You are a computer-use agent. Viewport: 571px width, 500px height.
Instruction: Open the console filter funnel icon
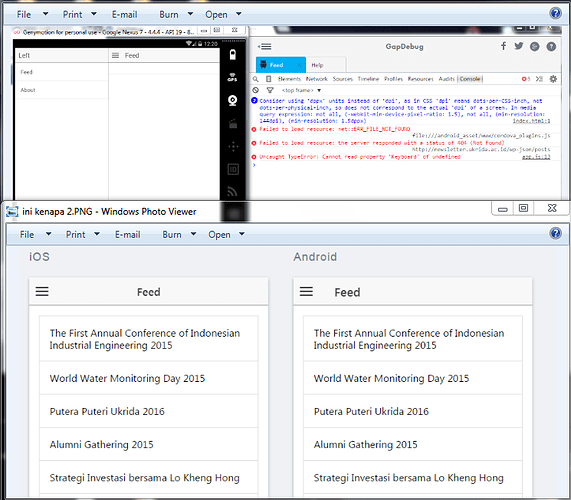[270, 90]
